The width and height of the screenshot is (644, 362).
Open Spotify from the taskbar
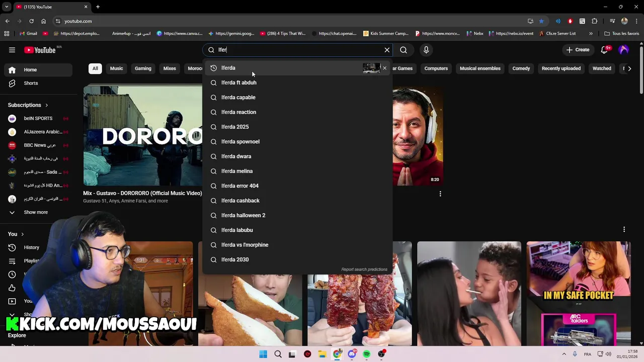pos(366,354)
